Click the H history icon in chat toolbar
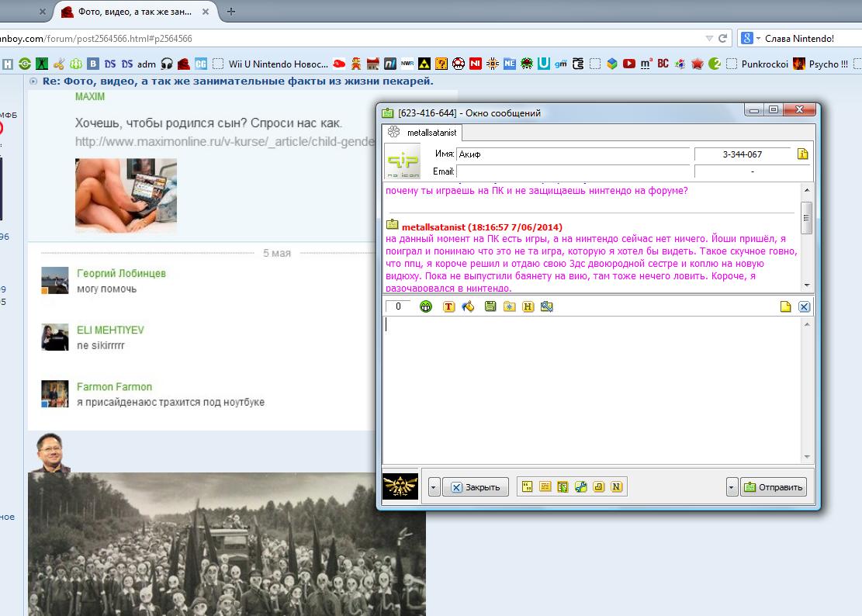The height and width of the screenshot is (616, 862). coord(528,306)
